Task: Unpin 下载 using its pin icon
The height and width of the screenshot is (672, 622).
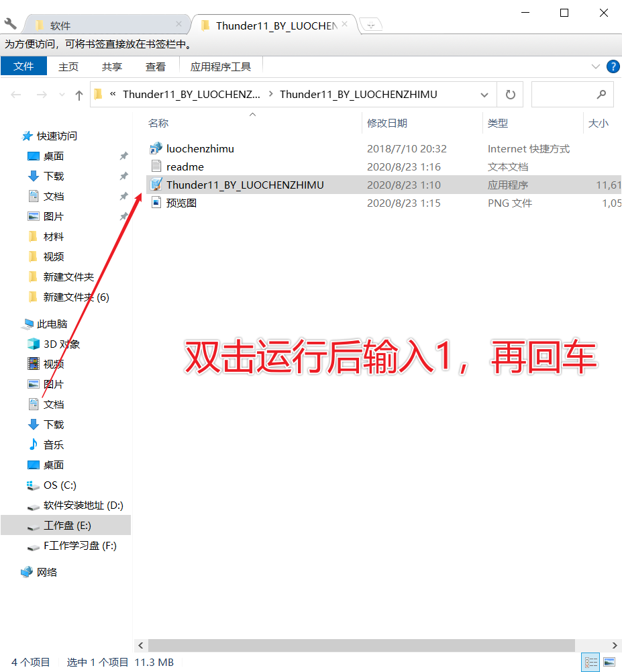Action: 124,176
